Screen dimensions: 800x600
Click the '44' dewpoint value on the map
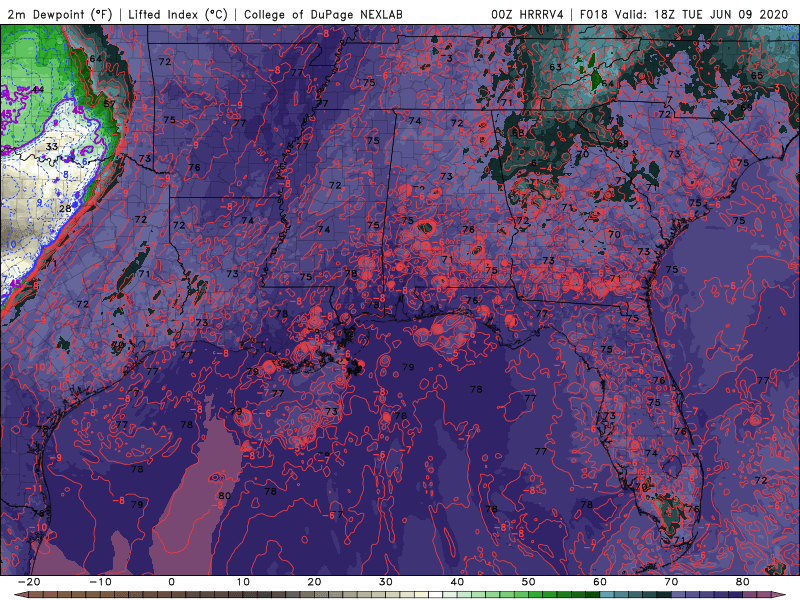pyautogui.click(x=38, y=89)
